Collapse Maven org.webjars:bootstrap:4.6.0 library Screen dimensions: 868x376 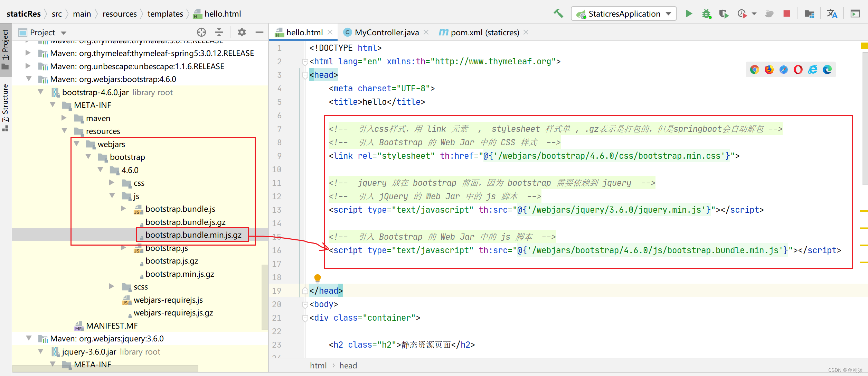pyautogui.click(x=29, y=79)
